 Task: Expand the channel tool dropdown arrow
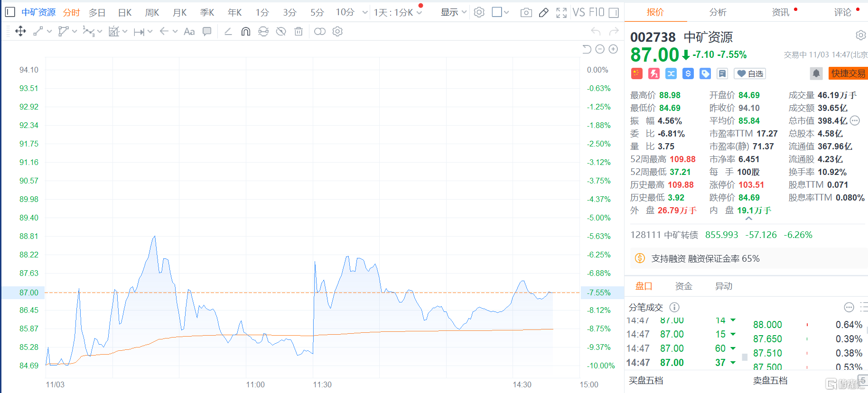[75, 32]
